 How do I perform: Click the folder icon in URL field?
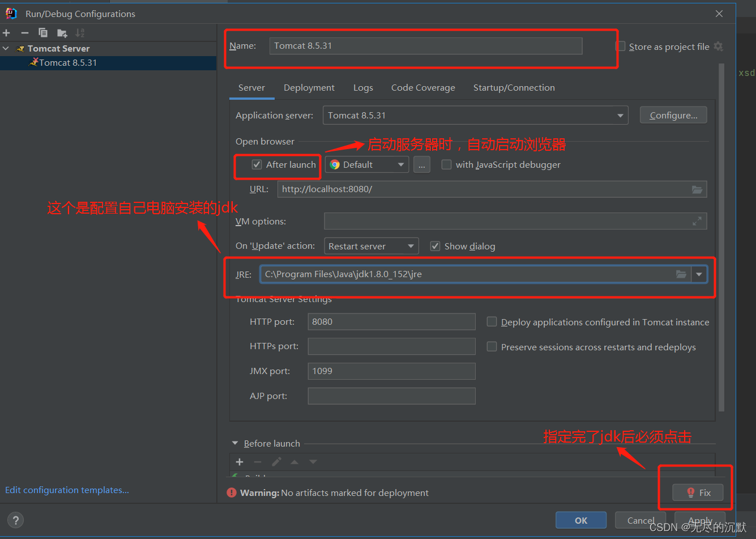697,189
